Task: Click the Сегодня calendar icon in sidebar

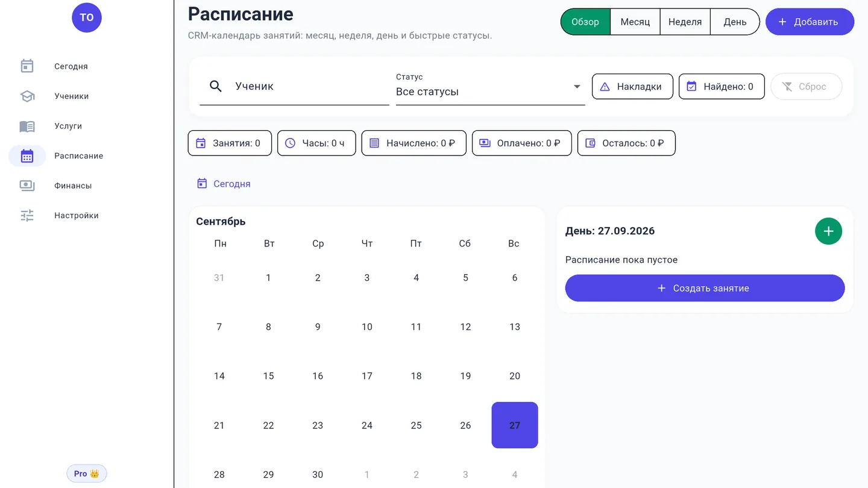Action: click(27, 66)
